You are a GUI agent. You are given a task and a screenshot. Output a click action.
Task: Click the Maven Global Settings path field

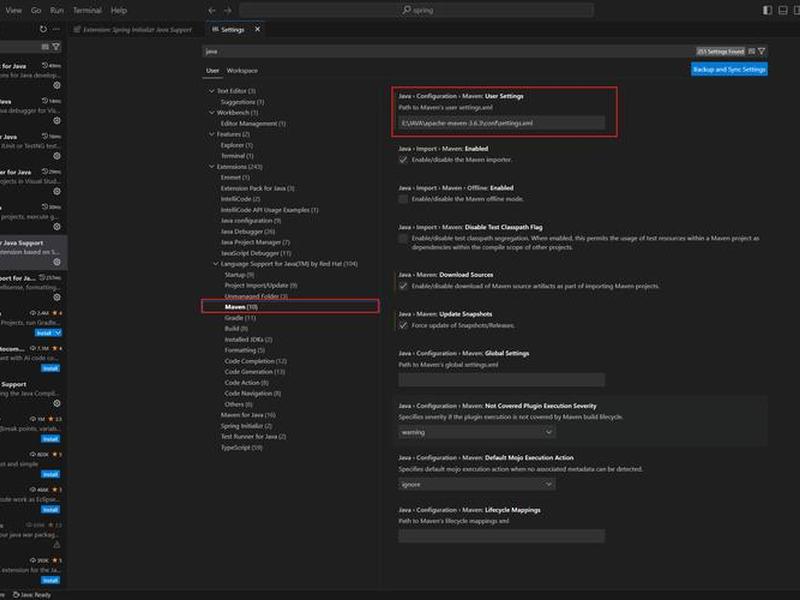pyautogui.click(x=502, y=380)
